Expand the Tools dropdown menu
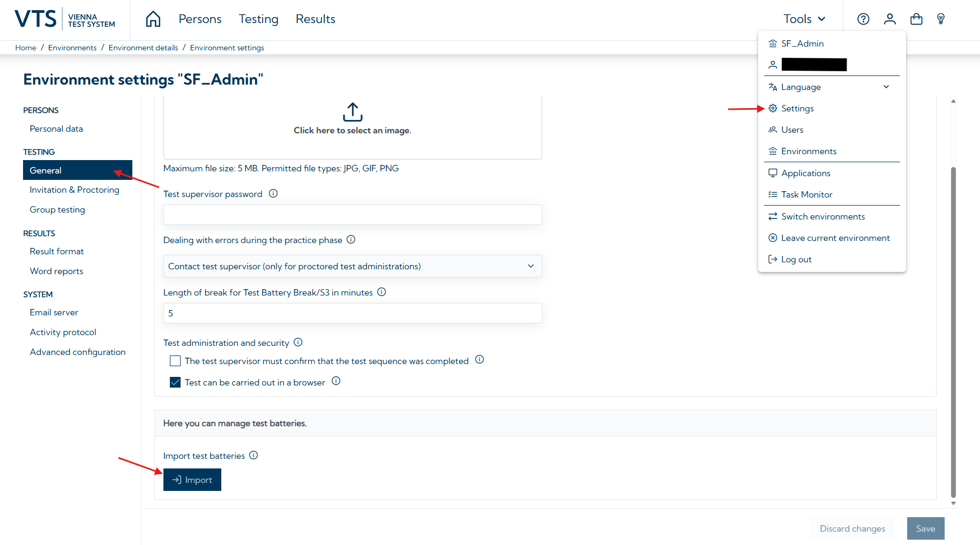Screen dimensions: 980x545 pyautogui.click(x=804, y=19)
